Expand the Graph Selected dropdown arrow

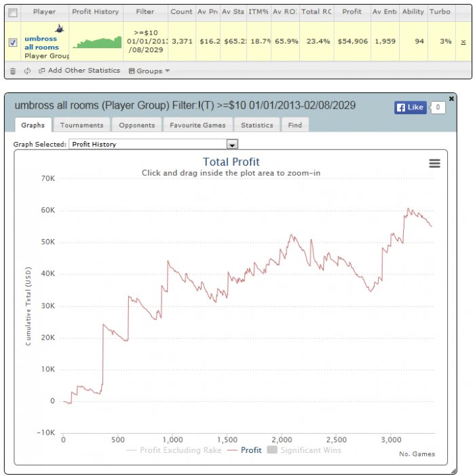232,145
